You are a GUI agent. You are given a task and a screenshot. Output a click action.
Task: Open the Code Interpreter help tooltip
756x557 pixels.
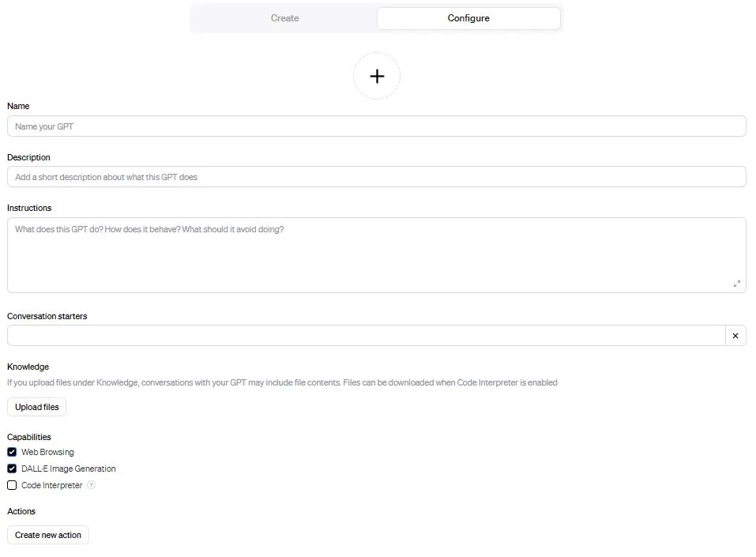point(90,485)
